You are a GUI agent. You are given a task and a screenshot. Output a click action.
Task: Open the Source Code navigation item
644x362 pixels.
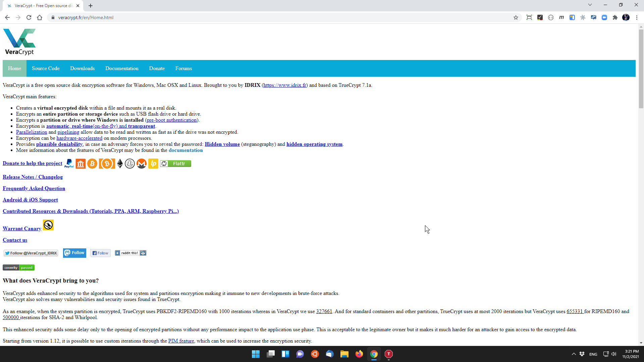(x=46, y=68)
